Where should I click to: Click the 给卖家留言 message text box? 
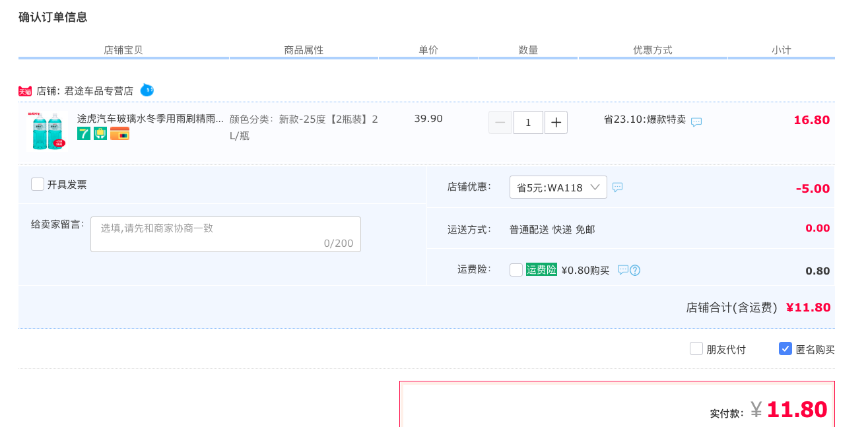pyautogui.click(x=226, y=234)
